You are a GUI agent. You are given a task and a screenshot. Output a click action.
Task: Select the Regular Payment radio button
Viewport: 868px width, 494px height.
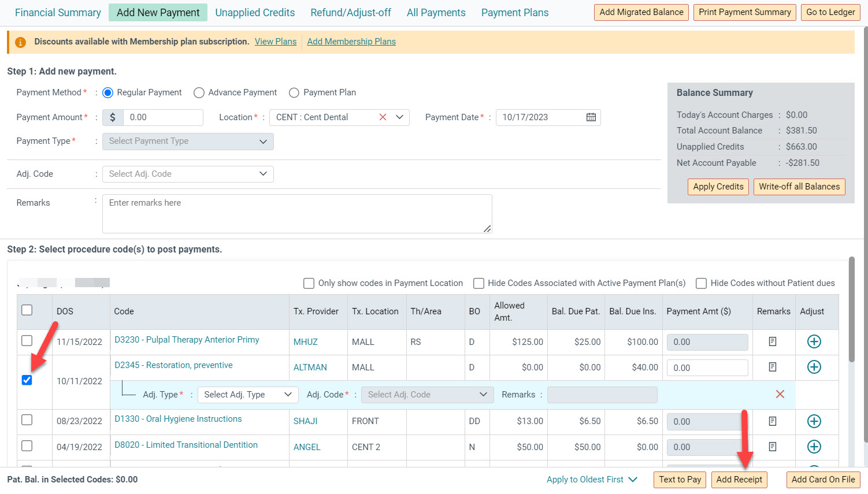(107, 92)
